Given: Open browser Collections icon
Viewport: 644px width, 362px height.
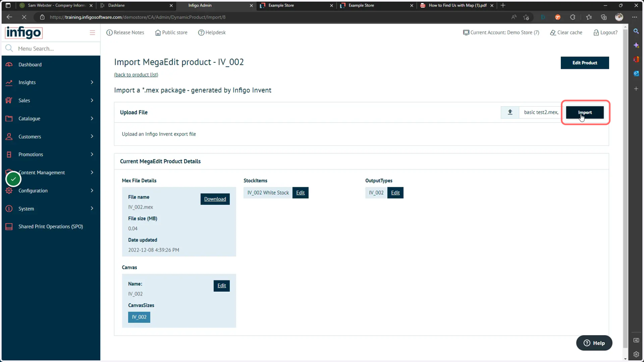Looking at the screenshot, I should tap(604, 17).
